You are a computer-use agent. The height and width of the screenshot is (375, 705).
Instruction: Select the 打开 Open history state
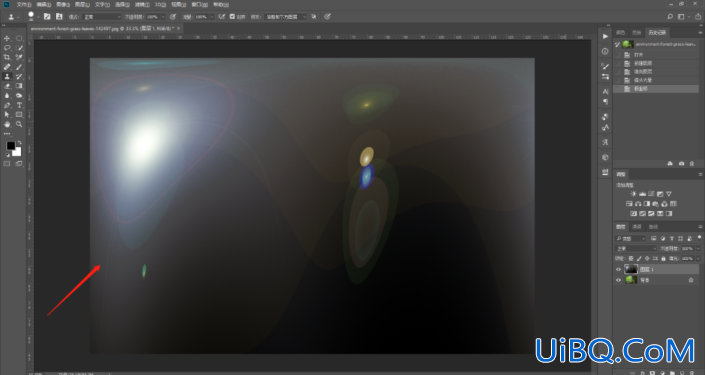tap(639, 55)
